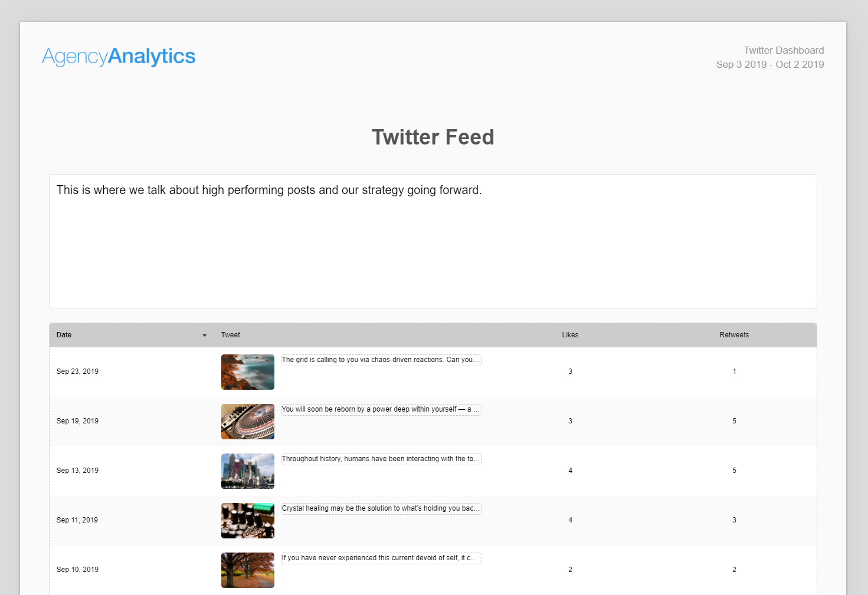Open tweet 'Throughout history, humans have been'
868x595 pixels.
click(x=381, y=459)
